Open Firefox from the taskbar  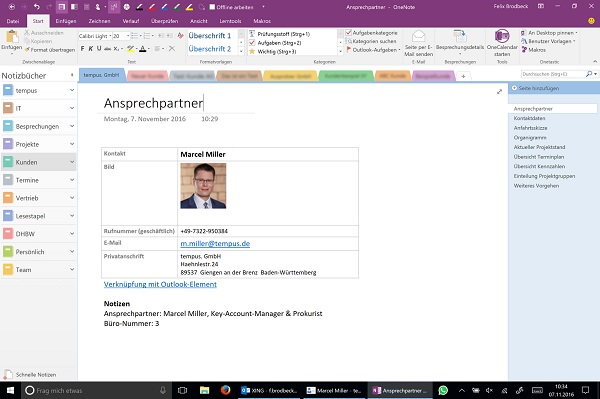pyautogui.click(x=225, y=390)
